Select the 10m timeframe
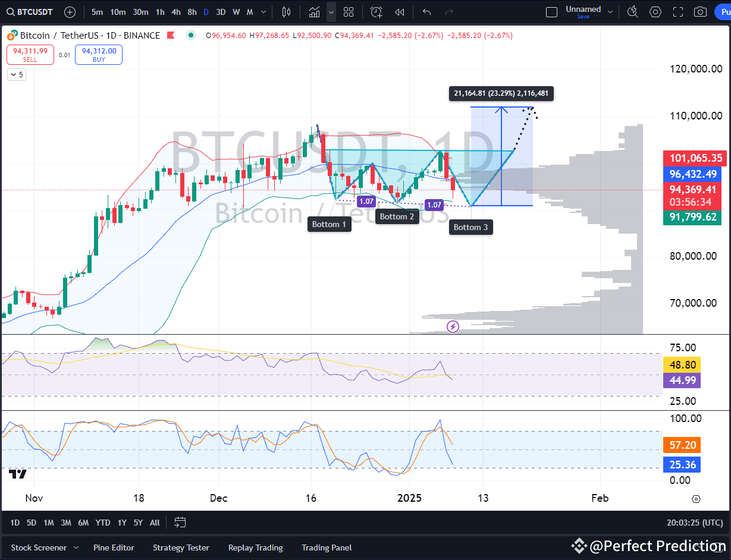 118,12
